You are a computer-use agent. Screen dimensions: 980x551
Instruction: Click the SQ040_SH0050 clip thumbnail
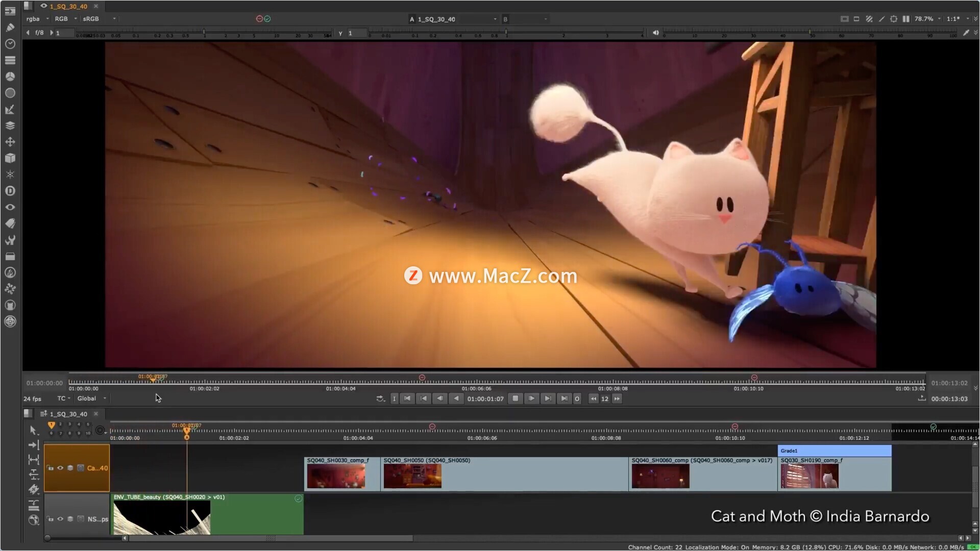412,476
